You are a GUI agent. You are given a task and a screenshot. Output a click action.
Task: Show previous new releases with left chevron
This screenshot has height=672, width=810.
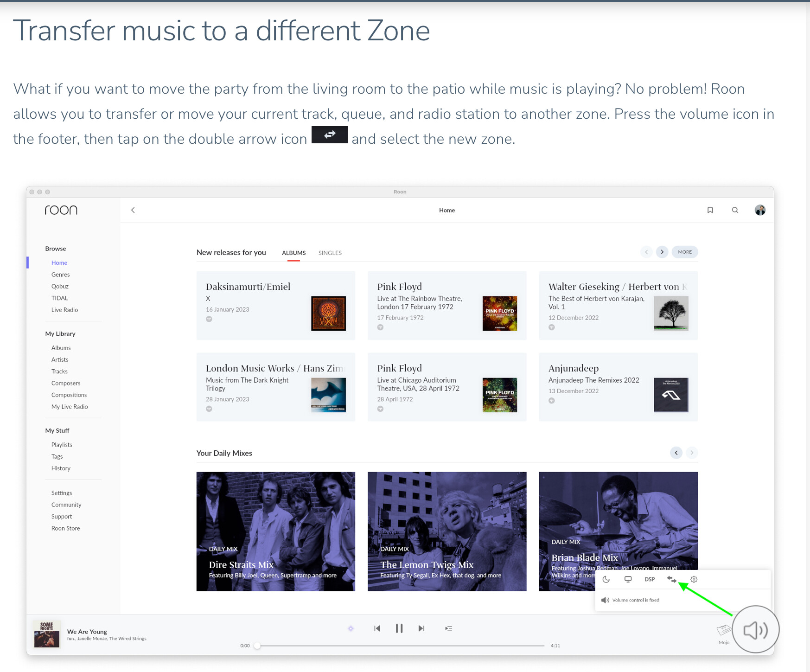coord(646,252)
